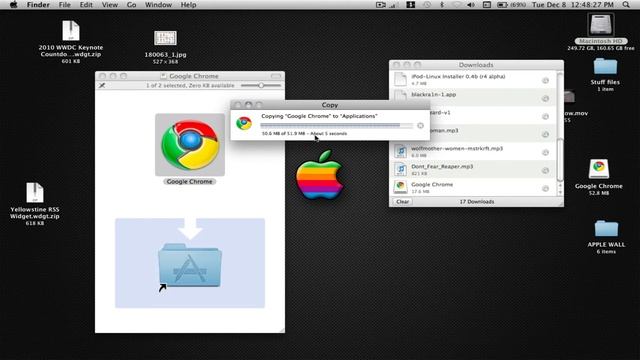Viewport: 640px width, 360px height.
Task: Click the Chrome icon in Copy dialog
Action: (244, 123)
